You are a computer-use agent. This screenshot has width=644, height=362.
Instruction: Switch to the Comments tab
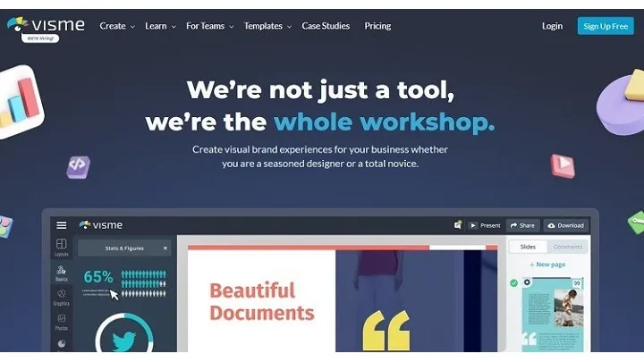click(x=567, y=247)
